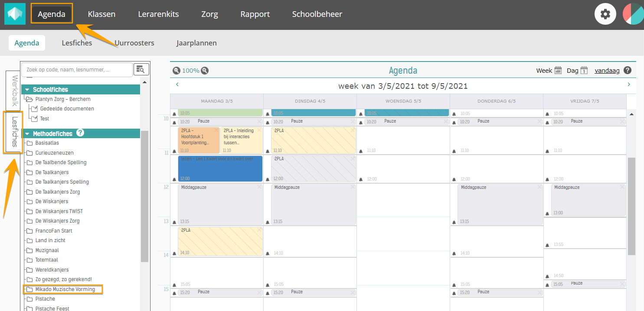Click the lesfiches search input field
The width and height of the screenshot is (644, 311).
(x=77, y=69)
